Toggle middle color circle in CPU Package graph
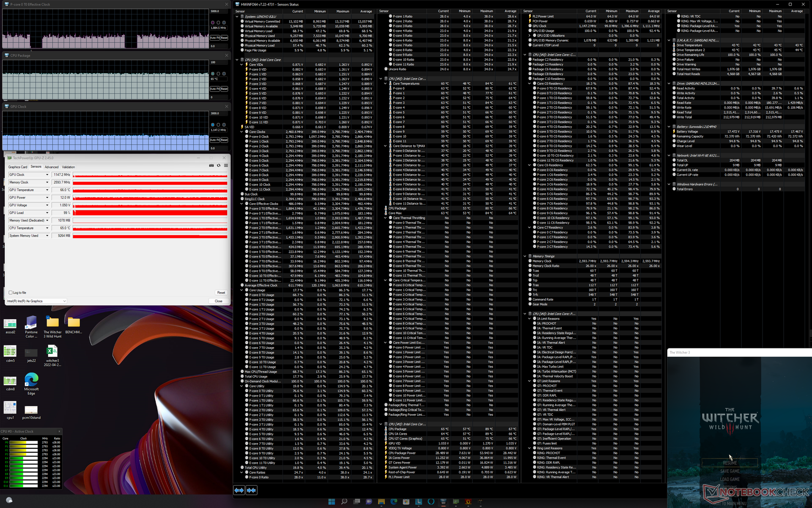This screenshot has height=508, width=812. click(218, 74)
